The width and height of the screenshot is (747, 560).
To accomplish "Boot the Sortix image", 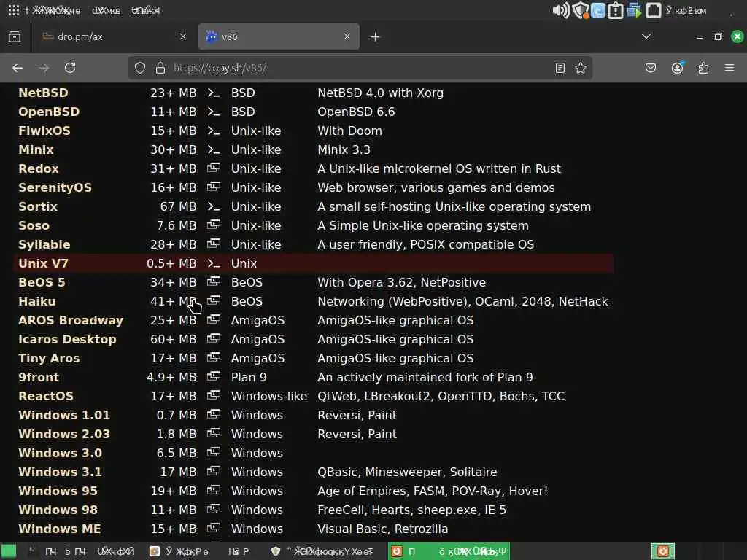I will point(38,206).
